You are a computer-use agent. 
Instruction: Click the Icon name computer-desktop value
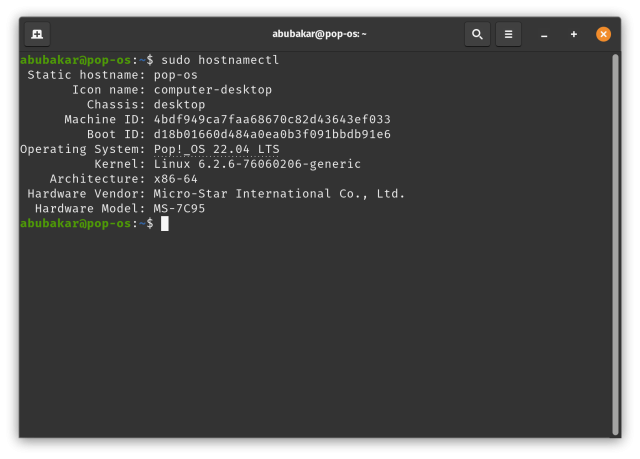click(212, 90)
